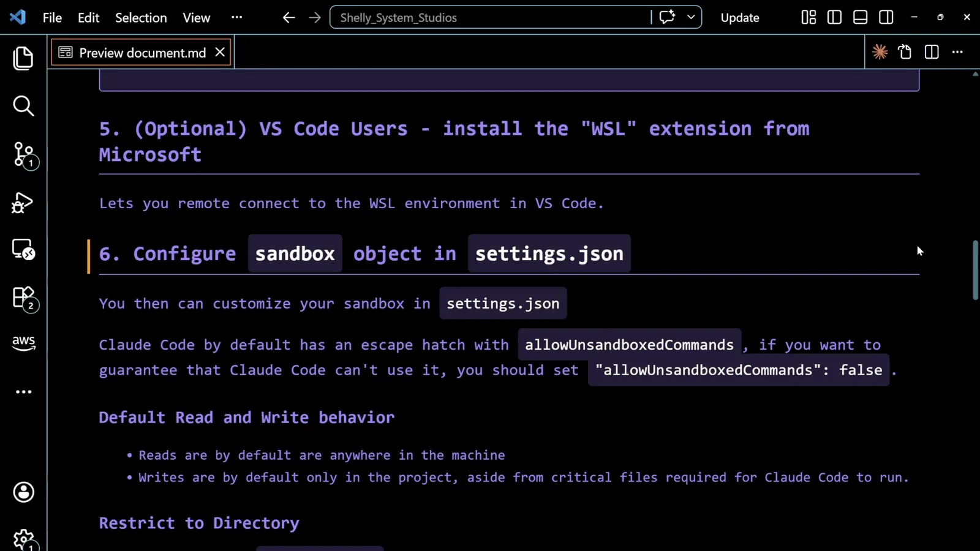
Task: Open the Manage settings gear
Action: [x=24, y=539]
